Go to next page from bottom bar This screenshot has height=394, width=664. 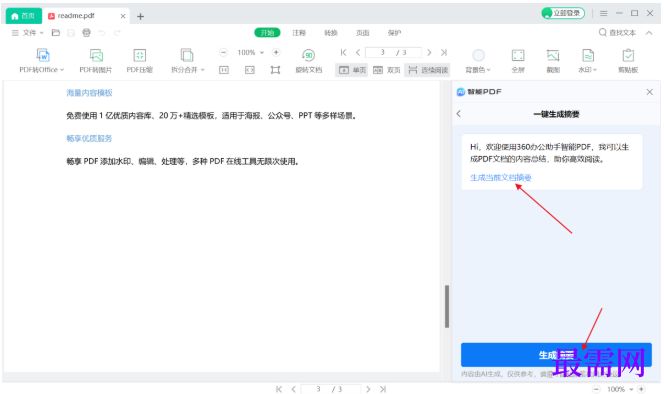(x=368, y=389)
